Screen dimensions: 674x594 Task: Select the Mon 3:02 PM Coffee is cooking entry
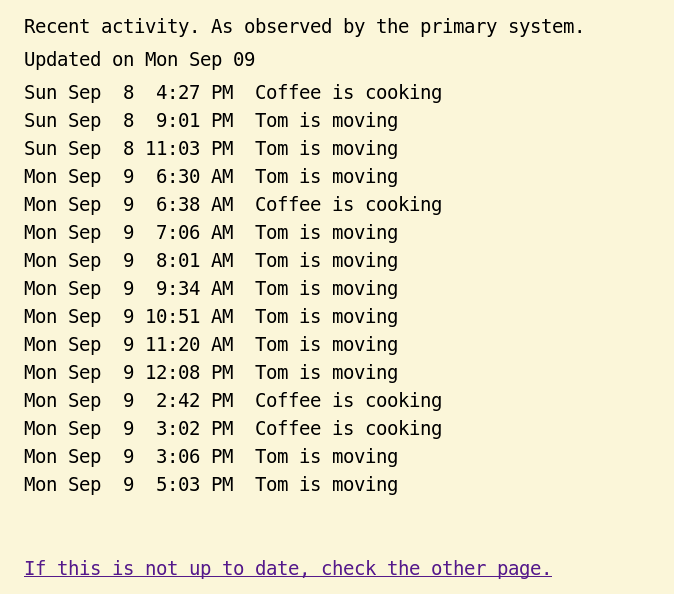pyautogui.click(x=232, y=429)
